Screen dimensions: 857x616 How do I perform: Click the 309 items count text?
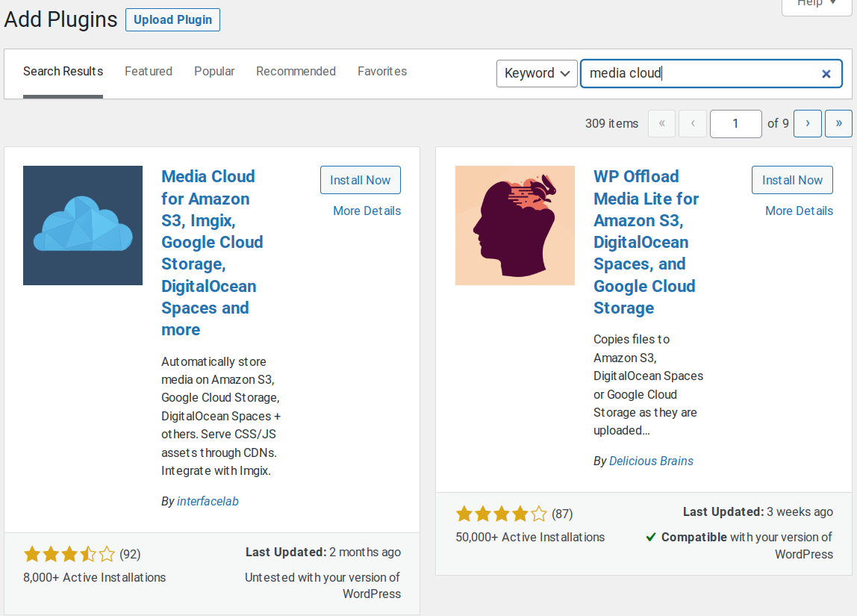click(611, 123)
